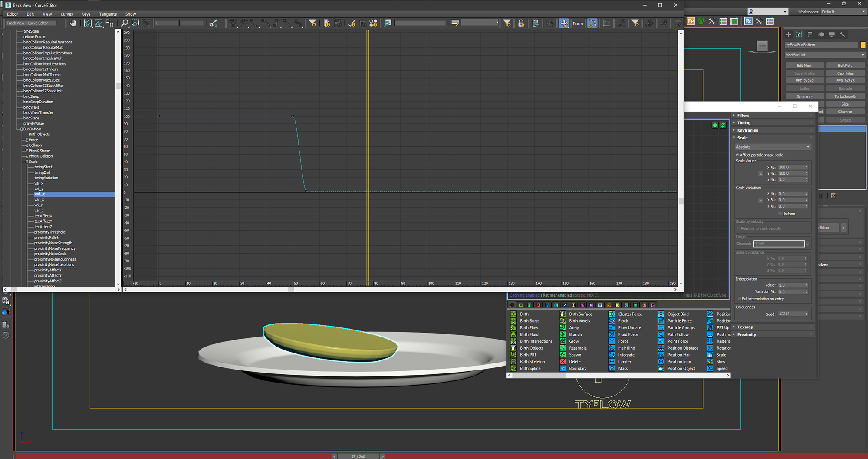Add the Birth Fluid operator
Viewport: 868px width, 459px height.
coord(529,334)
